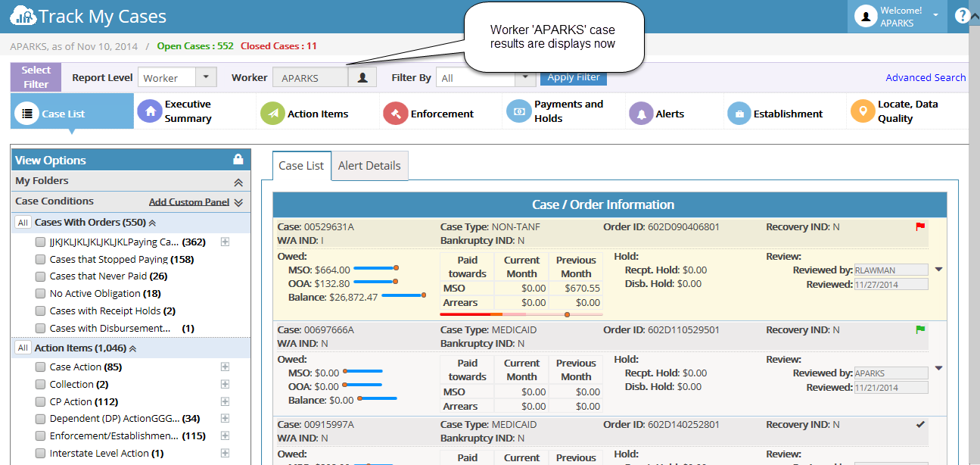Viewport: 980px width, 465px height.
Task: Click the Reviewed date 11/21/2014 field
Action: click(891, 388)
